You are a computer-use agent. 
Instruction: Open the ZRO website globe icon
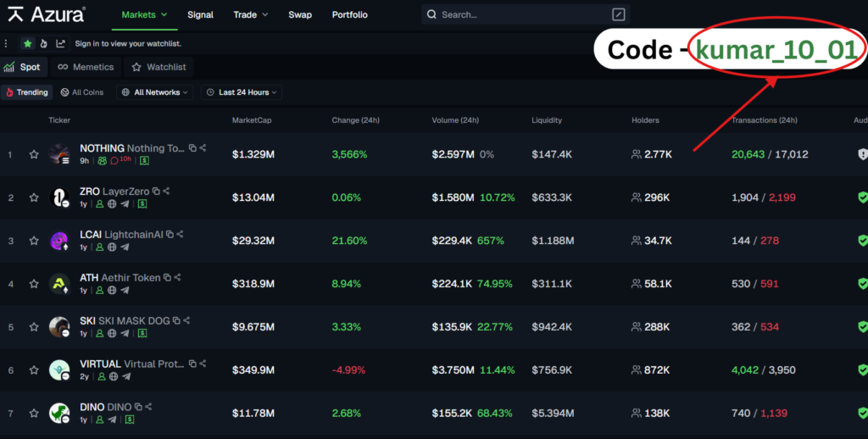point(112,204)
